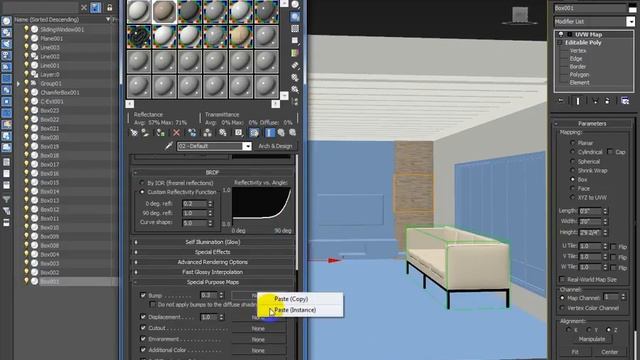This screenshot has width=640, height=360.
Task: Select the first material sample slot
Action: (x=139, y=11)
